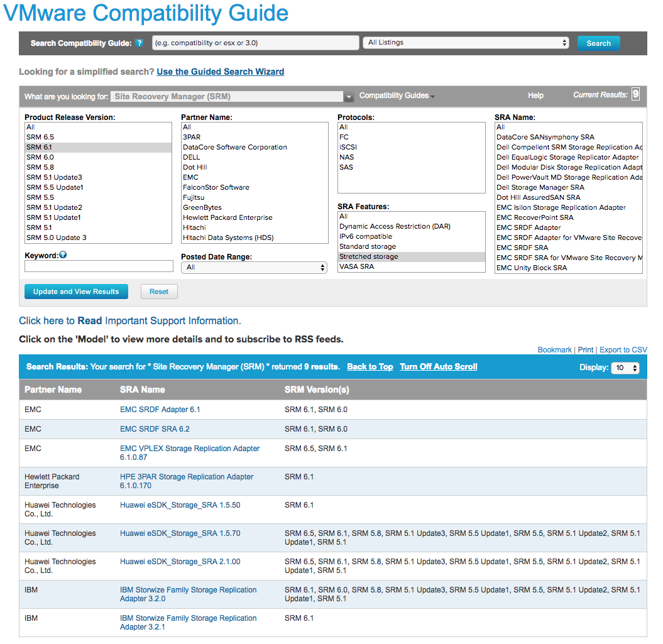Click Update and View Results button
The image size is (663, 644).
point(76,292)
